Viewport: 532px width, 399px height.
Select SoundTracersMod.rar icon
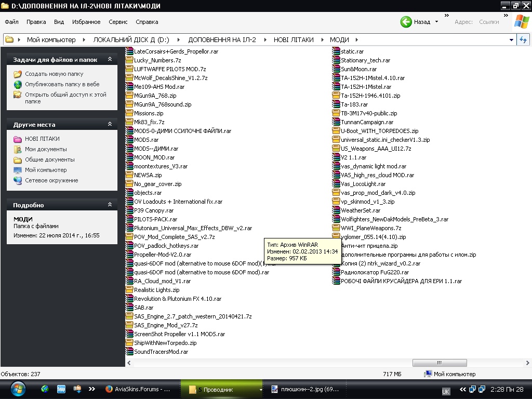coord(129,352)
